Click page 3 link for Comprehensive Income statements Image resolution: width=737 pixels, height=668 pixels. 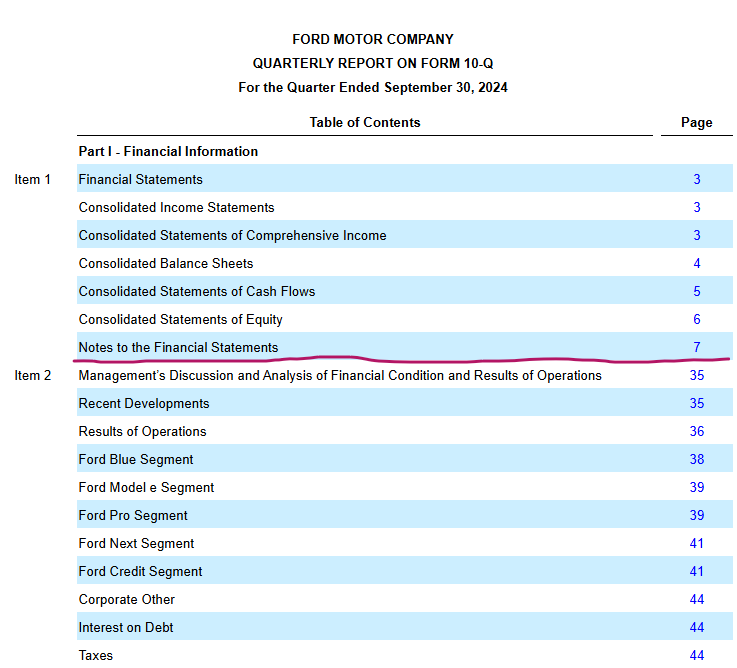[x=697, y=235]
